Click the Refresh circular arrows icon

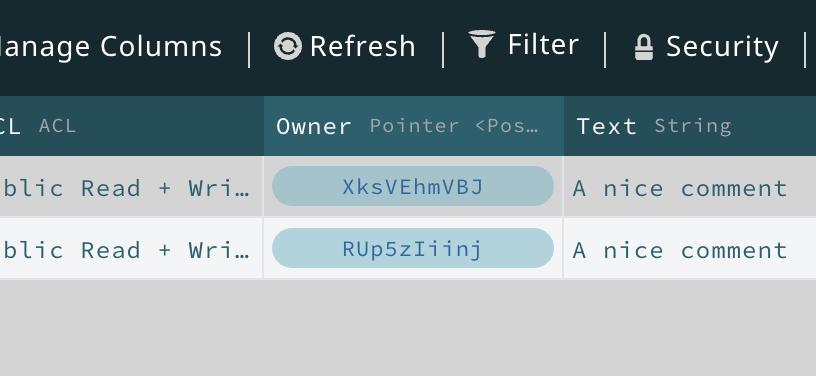coord(288,46)
